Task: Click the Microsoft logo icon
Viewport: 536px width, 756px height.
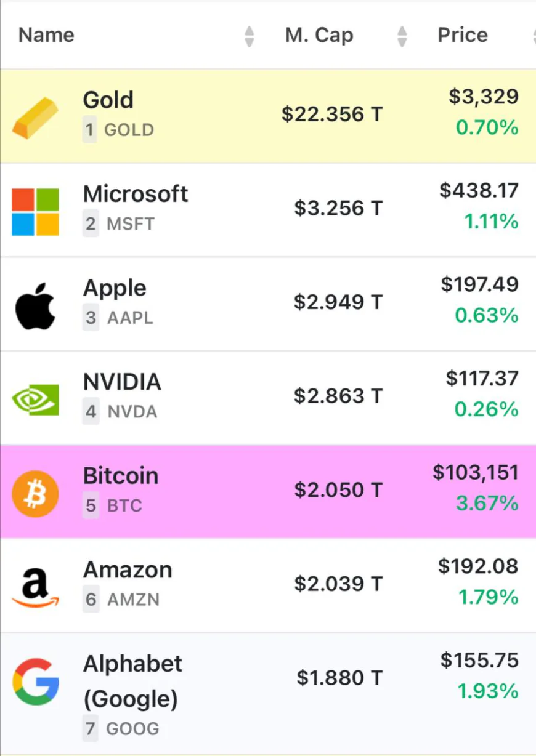Action: [x=36, y=211]
